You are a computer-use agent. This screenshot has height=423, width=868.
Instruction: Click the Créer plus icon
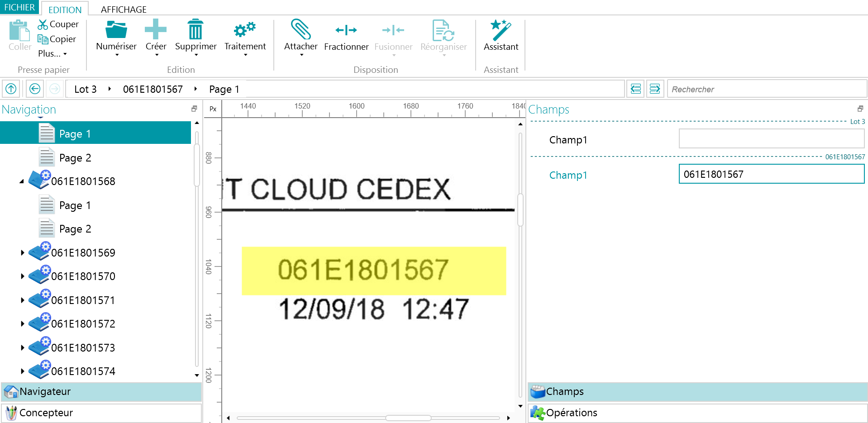156,30
